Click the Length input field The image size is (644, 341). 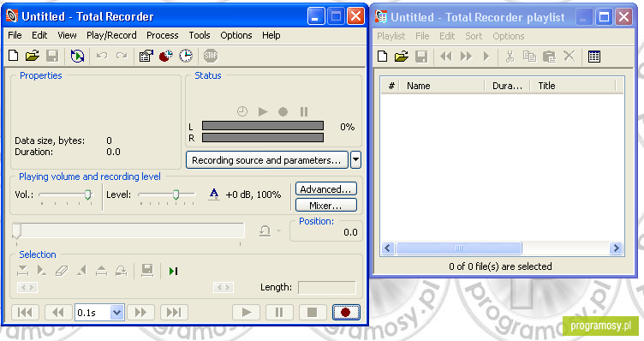pos(327,288)
